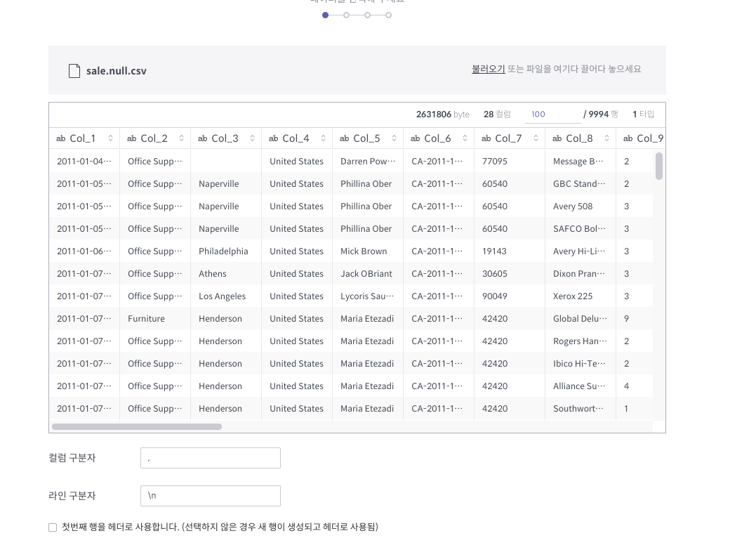756x557 pixels.
Task: Select the first step indicator dot
Action: click(x=326, y=15)
